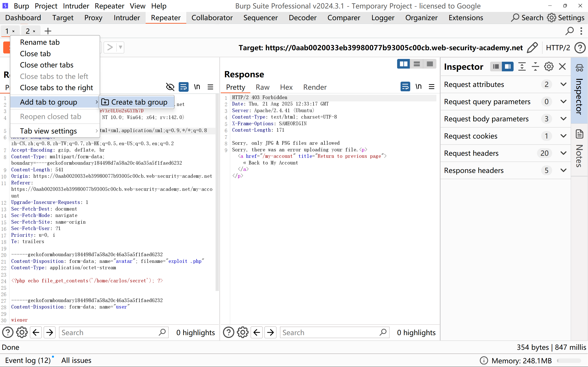Collapse all Inspector sections icon
588x367 pixels.
[535, 67]
